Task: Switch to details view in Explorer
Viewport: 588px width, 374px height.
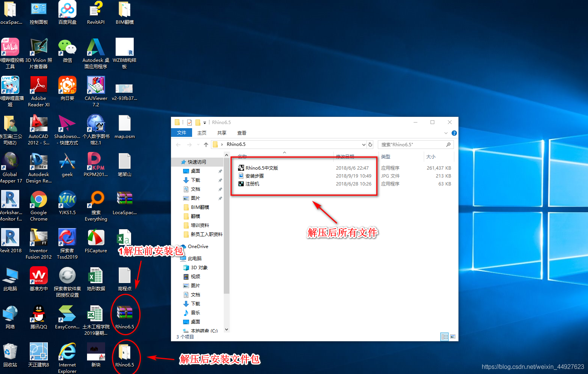Action: pyautogui.click(x=444, y=337)
